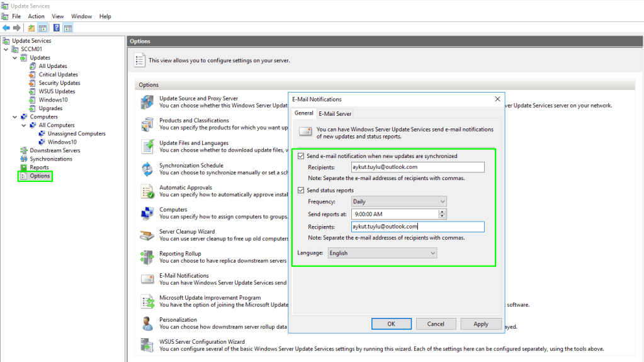The width and height of the screenshot is (644, 362).
Task: Click the status reports Recipients field
Action: [417, 227]
